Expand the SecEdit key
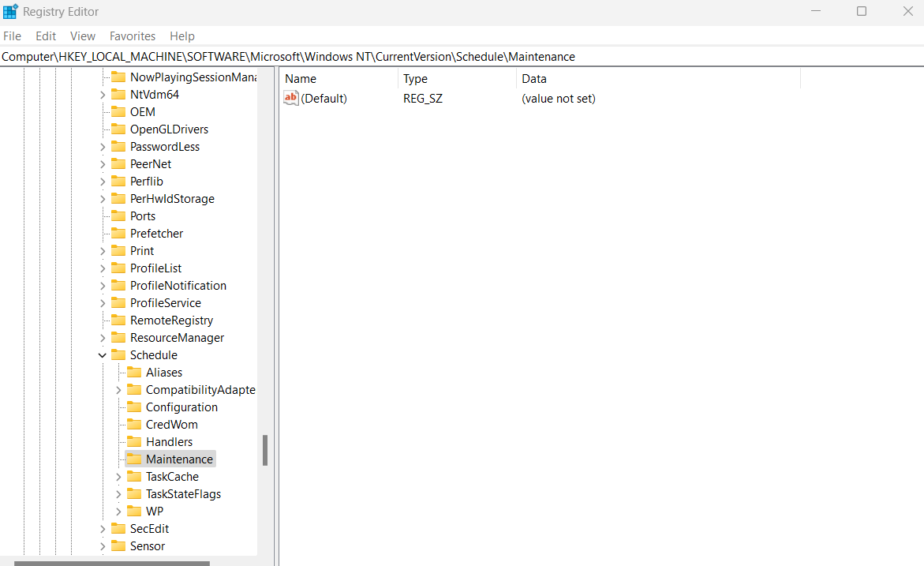Screen dimensions: 924x566 (103, 529)
